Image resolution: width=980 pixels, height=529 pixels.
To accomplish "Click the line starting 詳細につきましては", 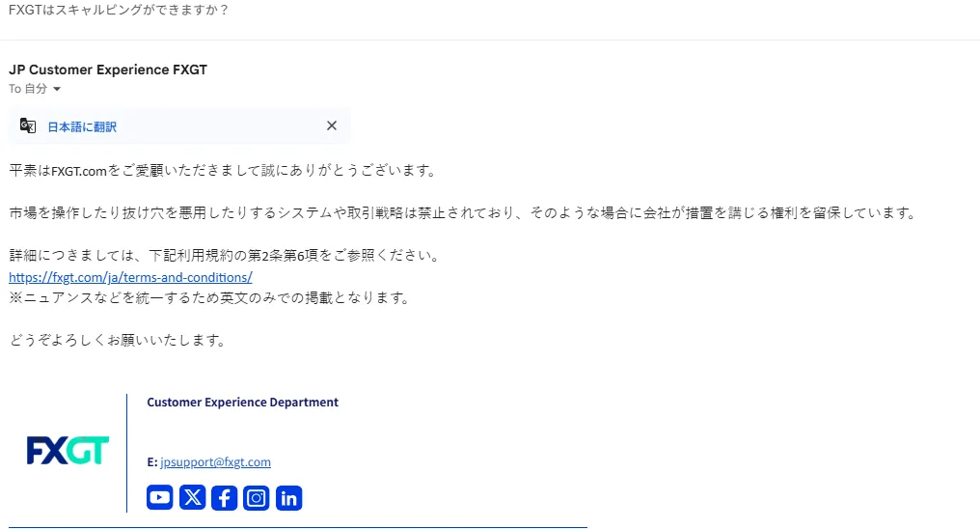I will [226, 255].
